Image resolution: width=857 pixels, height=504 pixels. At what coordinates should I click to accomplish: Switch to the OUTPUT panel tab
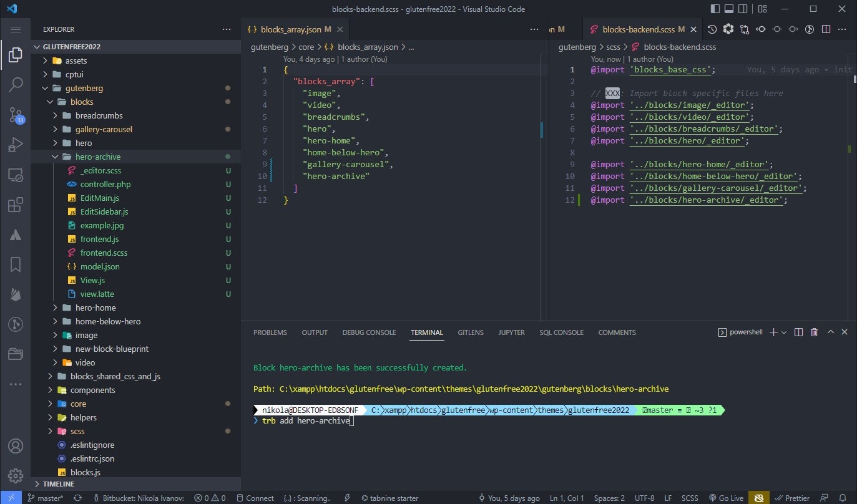[315, 332]
